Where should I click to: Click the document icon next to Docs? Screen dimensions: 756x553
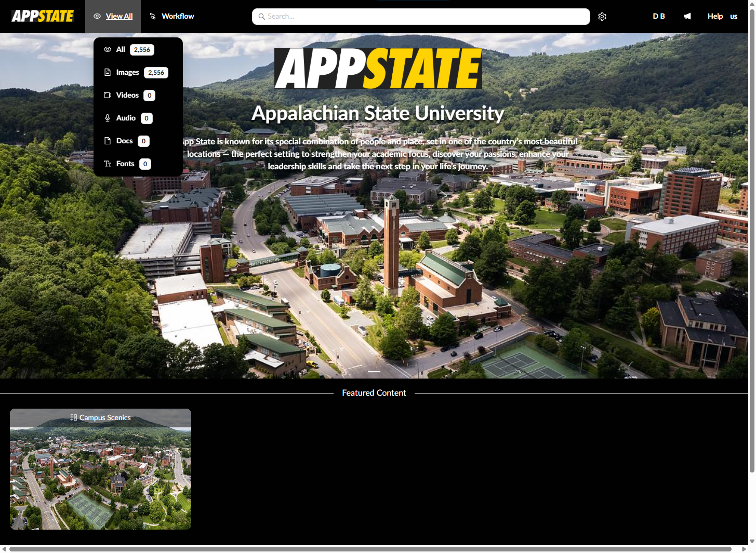tap(108, 141)
